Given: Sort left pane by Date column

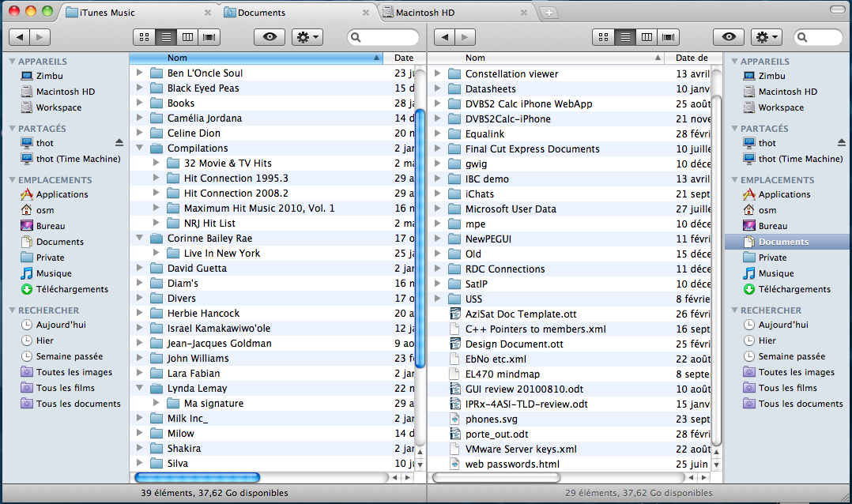Looking at the screenshot, I should coord(405,58).
